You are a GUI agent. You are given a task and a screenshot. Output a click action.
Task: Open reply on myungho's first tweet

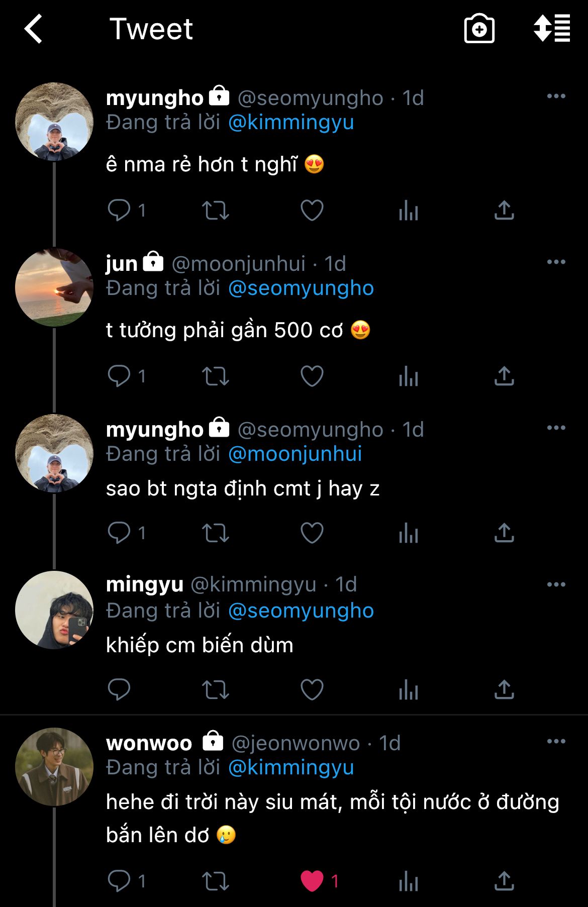(119, 210)
